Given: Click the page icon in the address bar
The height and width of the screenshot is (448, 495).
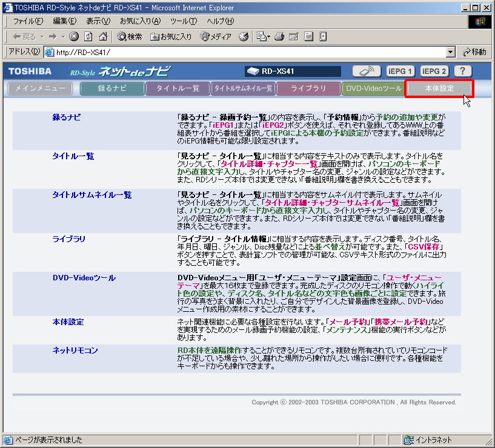Looking at the screenshot, I should coord(49,52).
